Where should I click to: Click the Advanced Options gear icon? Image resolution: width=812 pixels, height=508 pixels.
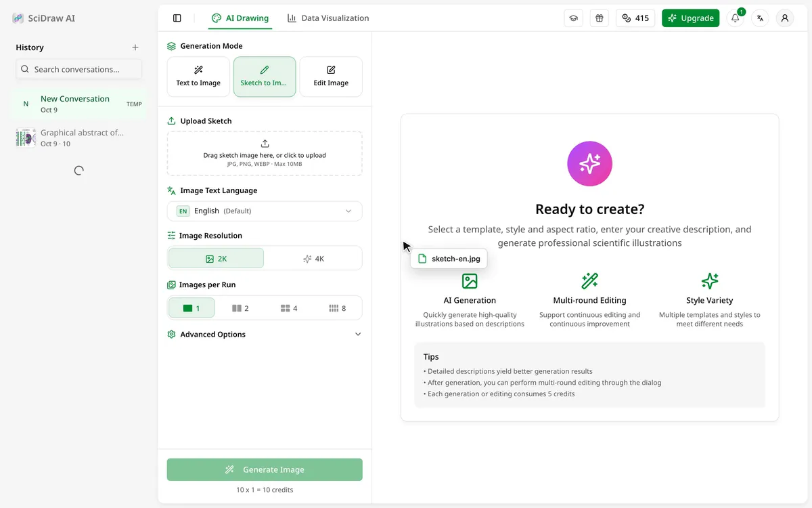click(172, 335)
